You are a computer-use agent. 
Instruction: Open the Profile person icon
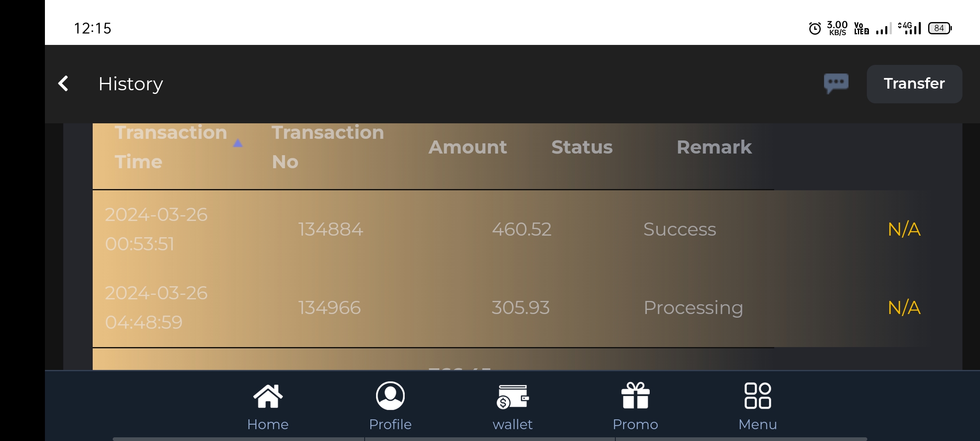[390, 396]
